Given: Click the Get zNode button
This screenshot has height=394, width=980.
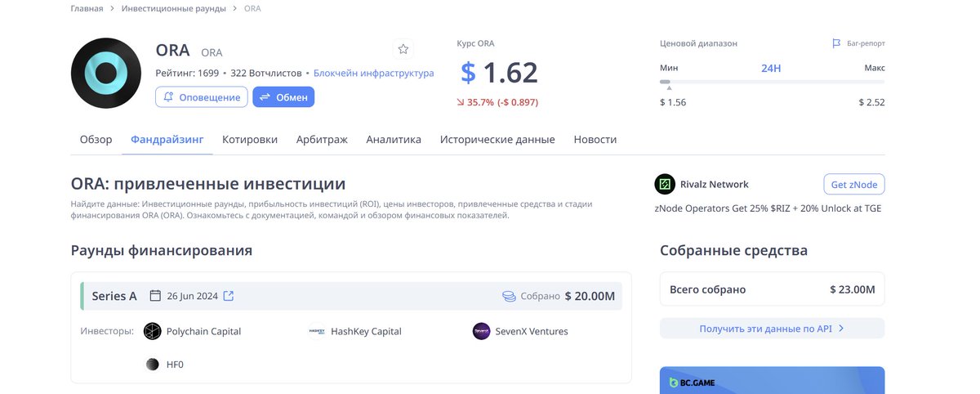Looking at the screenshot, I should pyautogui.click(x=853, y=184).
